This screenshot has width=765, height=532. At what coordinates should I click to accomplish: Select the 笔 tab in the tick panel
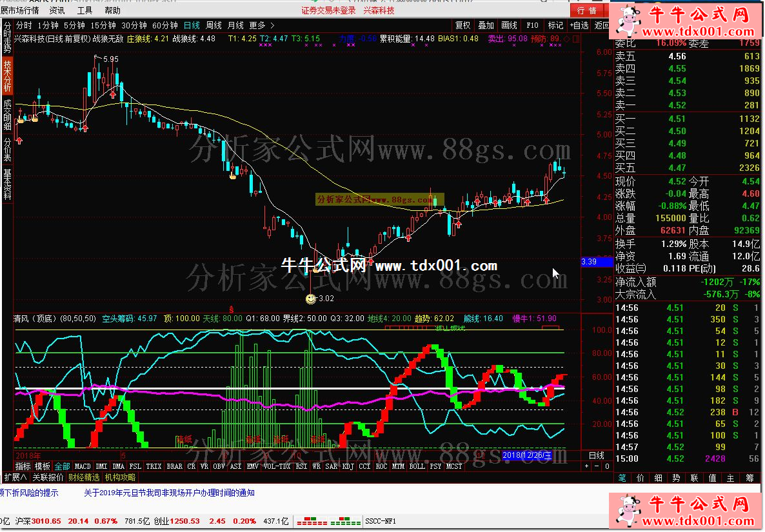(622, 478)
